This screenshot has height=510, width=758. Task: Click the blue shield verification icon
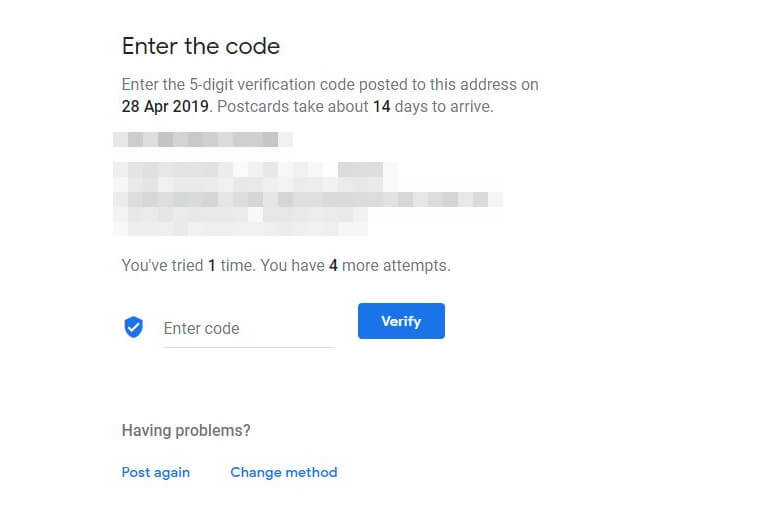[x=133, y=327]
